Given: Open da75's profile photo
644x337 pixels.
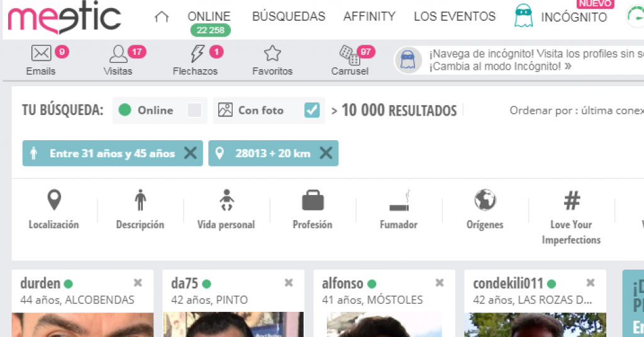Looking at the screenshot, I should (x=233, y=324).
